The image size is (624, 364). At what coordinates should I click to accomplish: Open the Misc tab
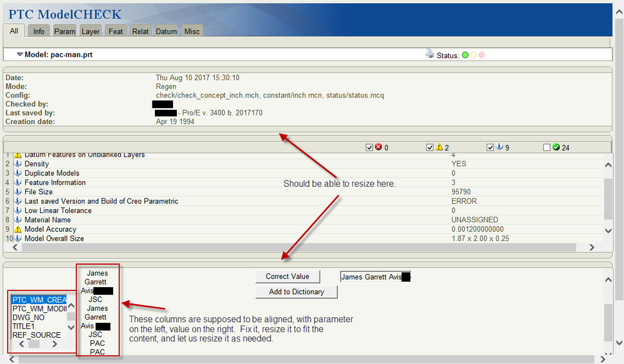click(x=192, y=31)
